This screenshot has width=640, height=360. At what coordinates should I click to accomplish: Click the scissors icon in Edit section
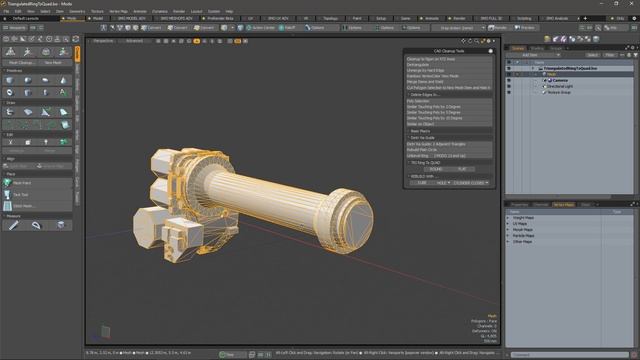pyautogui.click(x=10, y=142)
